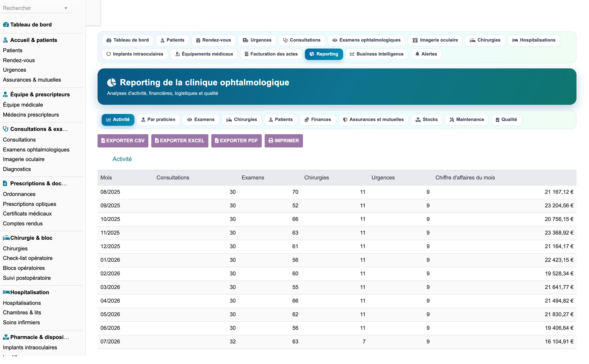The image size is (589, 364).
Task: Open Soins infirmiers in sidebar
Action: pos(21,323)
